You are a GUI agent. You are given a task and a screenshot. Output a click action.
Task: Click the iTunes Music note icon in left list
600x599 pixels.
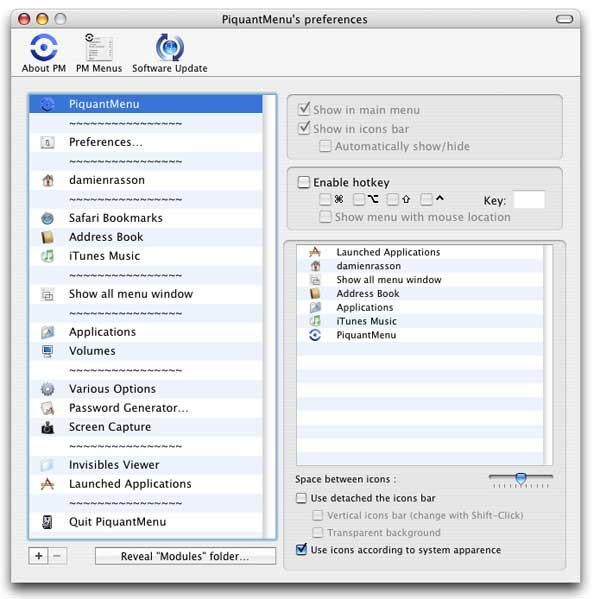point(47,256)
